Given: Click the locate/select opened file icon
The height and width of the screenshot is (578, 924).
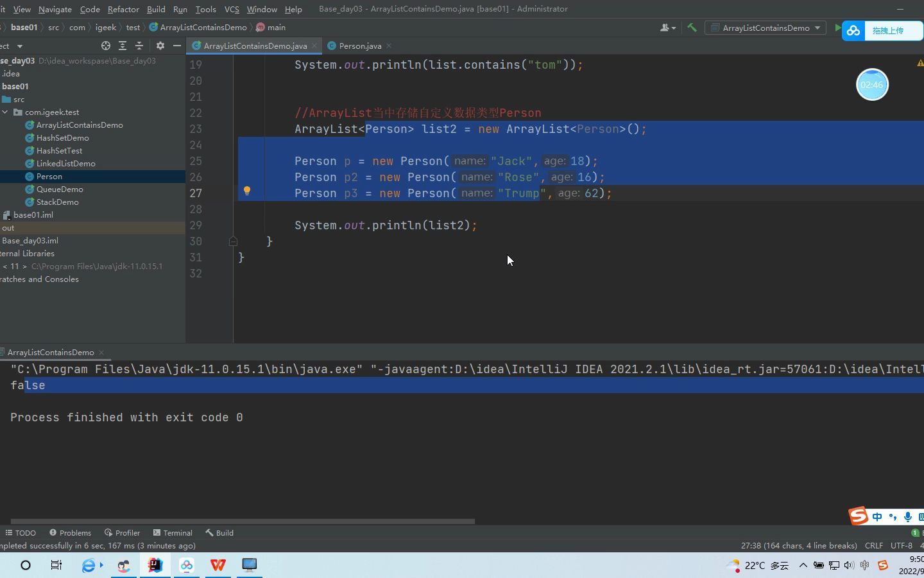Looking at the screenshot, I should pyautogui.click(x=106, y=46).
